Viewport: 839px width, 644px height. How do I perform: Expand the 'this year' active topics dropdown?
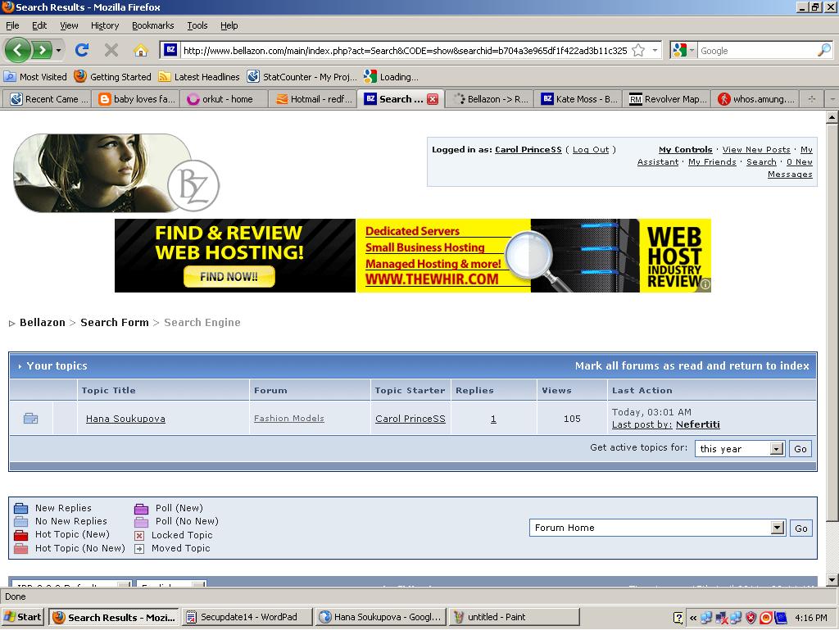(776, 449)
